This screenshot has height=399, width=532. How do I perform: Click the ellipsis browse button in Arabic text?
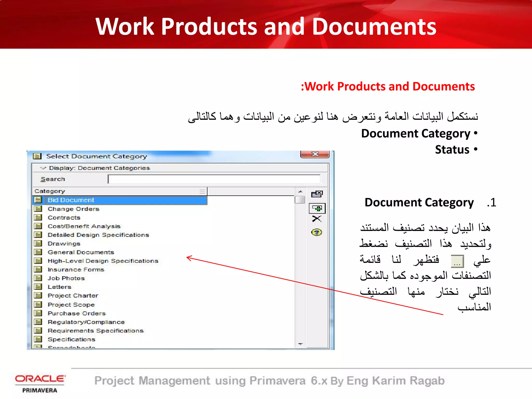coord(457,261)
